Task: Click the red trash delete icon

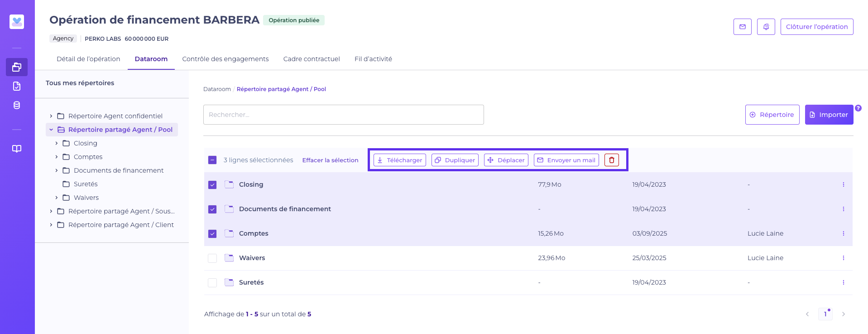Action: click(611, 160)
